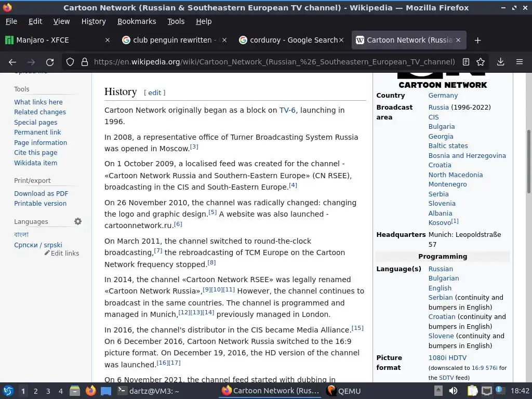Viewport: 532px width, 399px height.
Task: Open Related changes link
Action: tap(40, 112)
